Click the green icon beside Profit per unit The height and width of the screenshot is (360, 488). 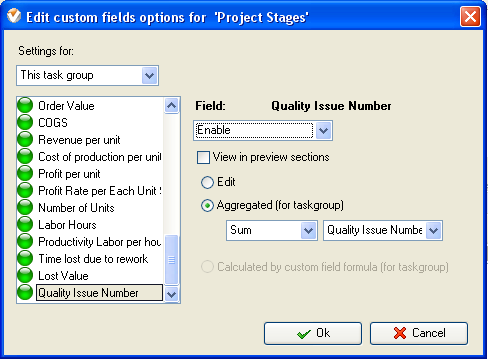pyautogui.click(x=25, y=173)
